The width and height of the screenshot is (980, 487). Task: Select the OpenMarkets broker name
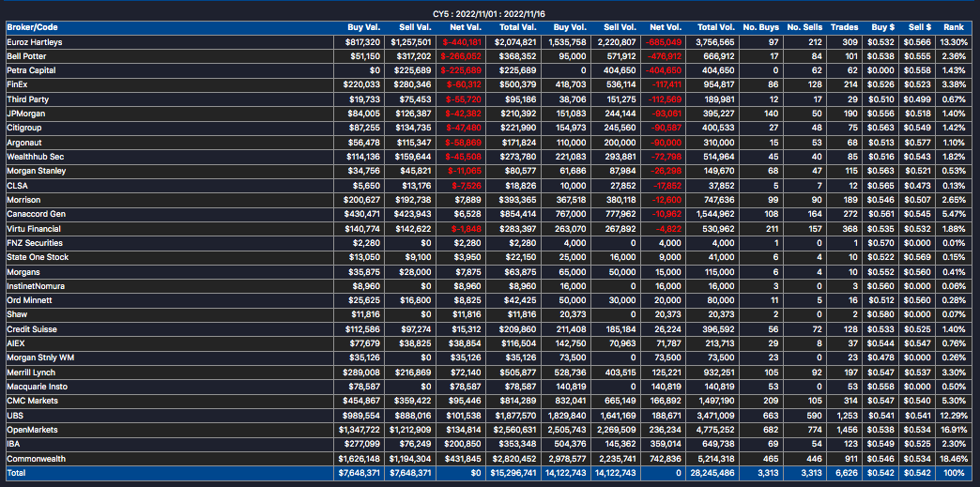[32, 430]
